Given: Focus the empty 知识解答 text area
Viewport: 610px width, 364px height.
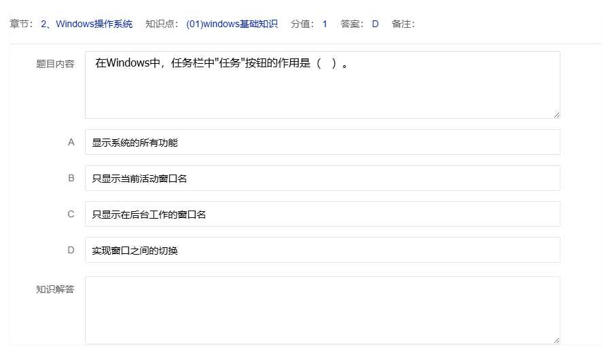Looking at the screenshot, I should point(322,310).
